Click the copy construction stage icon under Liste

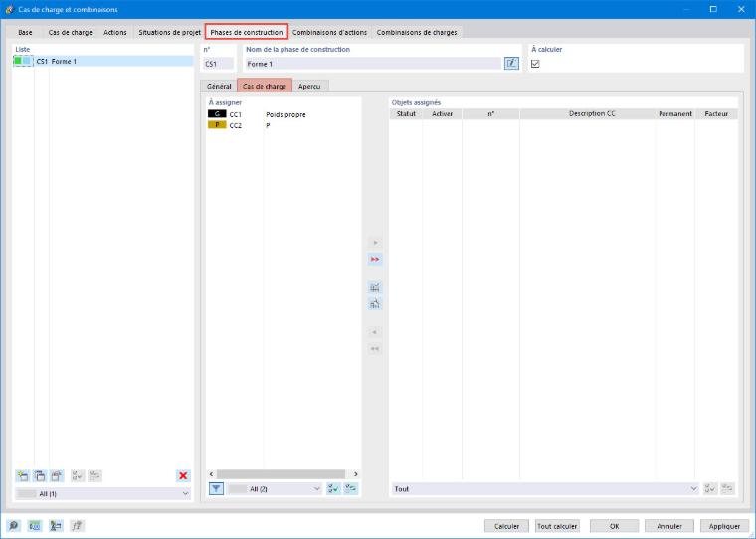point(40,475)
